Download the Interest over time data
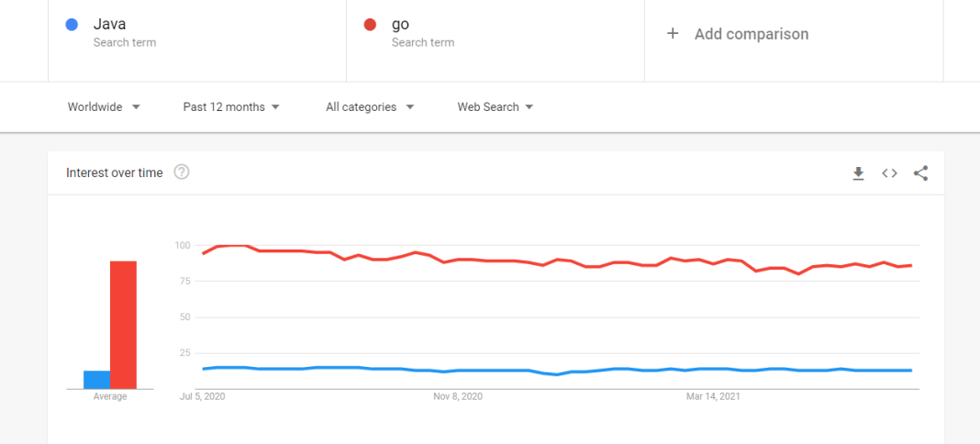 click(858, 173)
